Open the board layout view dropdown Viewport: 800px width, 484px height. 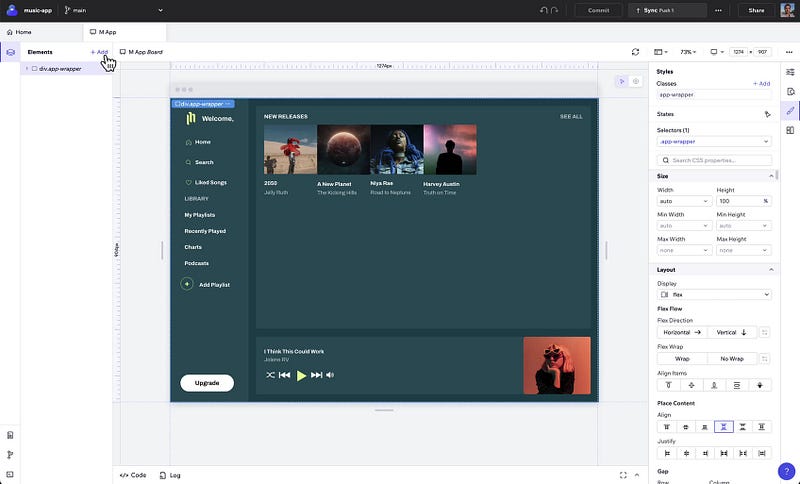click(661, 52)
